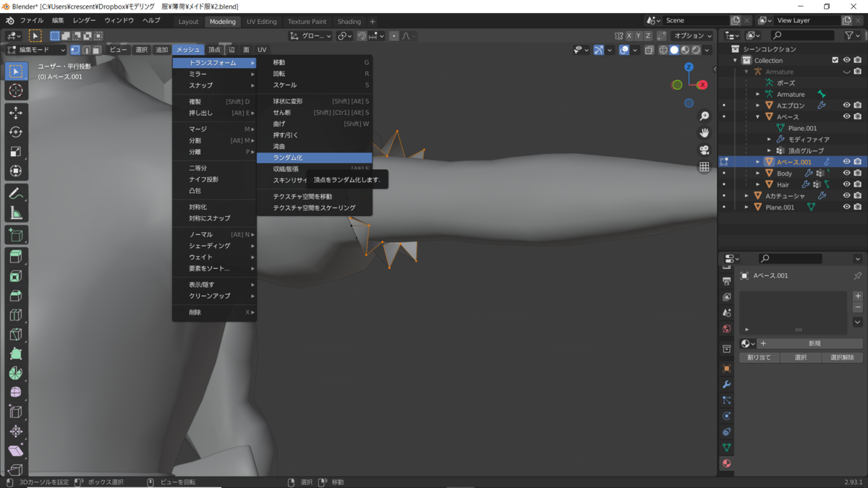The image size is (868, 488).
Task: Hide Hair object with its eye icon
Action: coord(846,184)
